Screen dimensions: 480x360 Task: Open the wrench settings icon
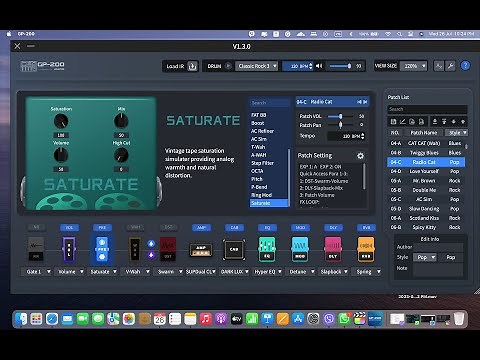pyautogui.click(x=450, y=66)
